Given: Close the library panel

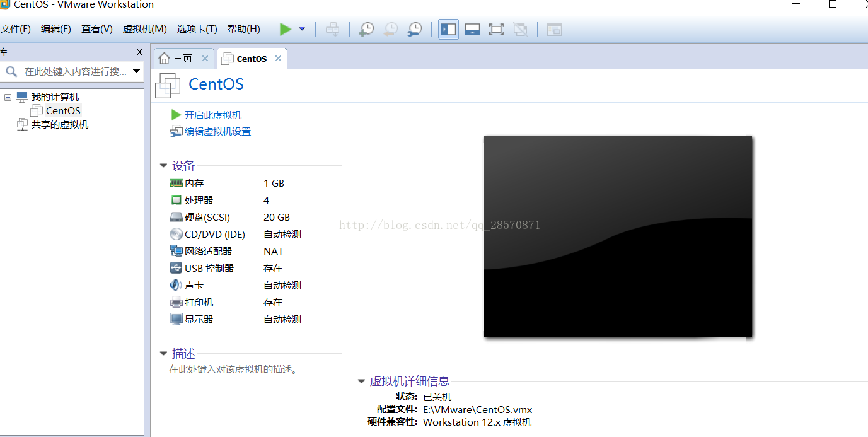Looking at the screenshot, I should coord(140,52).
